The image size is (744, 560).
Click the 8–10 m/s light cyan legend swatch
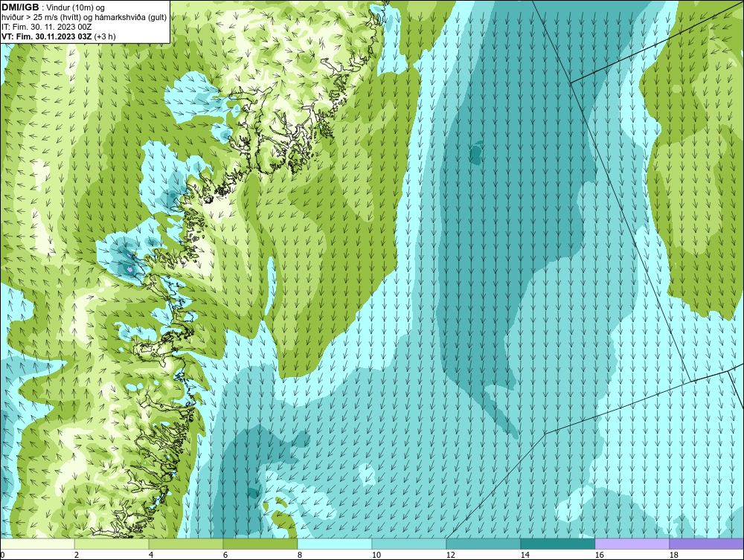click(x=335, y=544)
